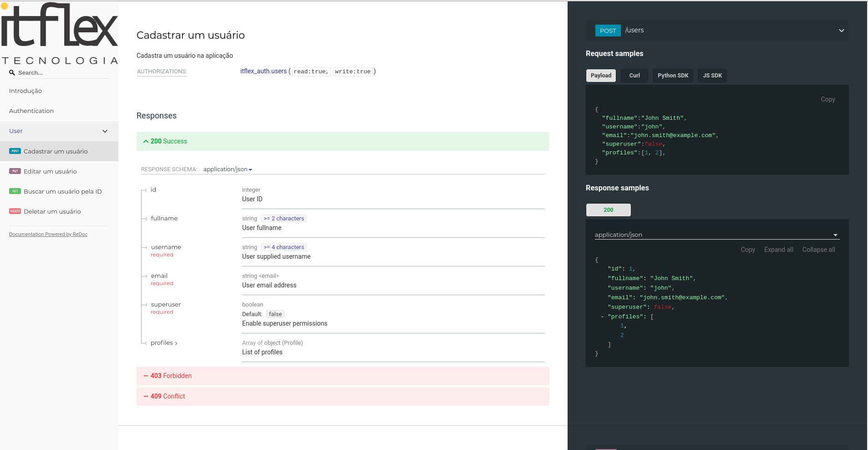Switch to the Python SDK tab
The height and width of the screenshot is (450, 868).
click(673, 76)
